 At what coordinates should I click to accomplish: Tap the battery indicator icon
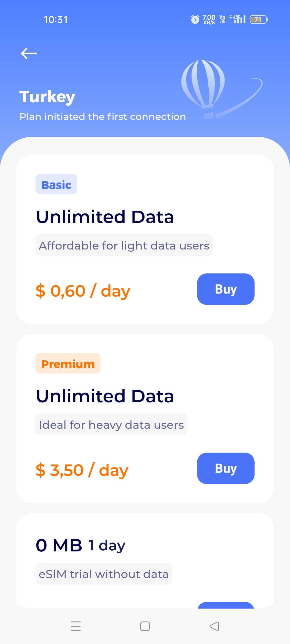click(x=259, y=19)
